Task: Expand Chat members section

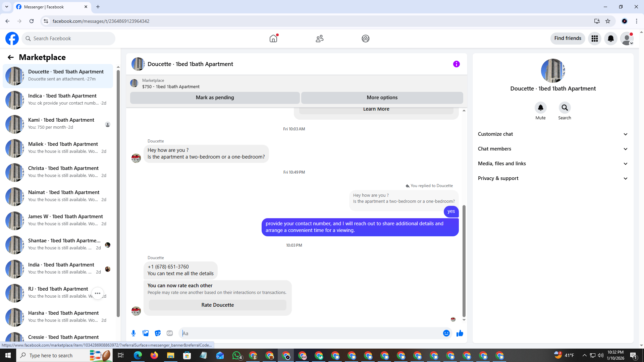Action: [553, 149]
